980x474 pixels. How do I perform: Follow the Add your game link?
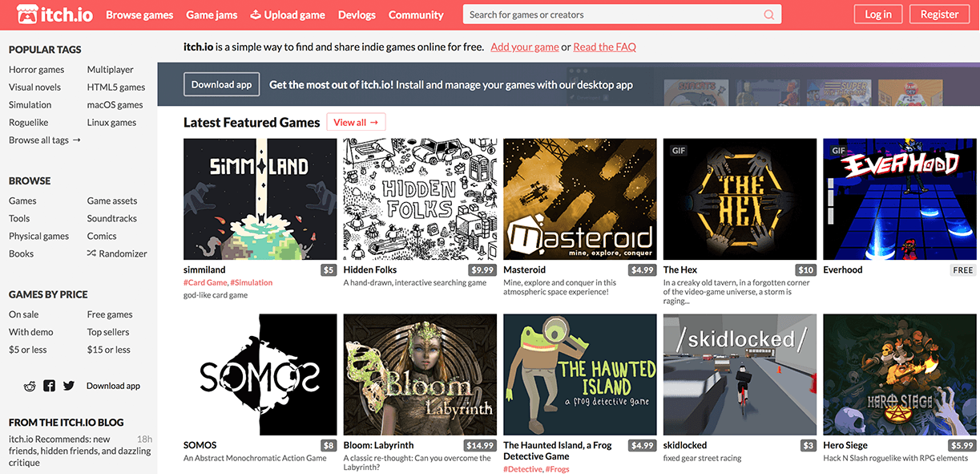[525, 47]
